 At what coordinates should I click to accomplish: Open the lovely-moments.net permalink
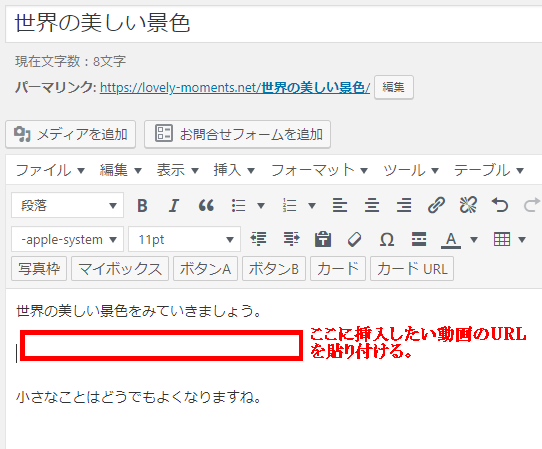point(235,88)
